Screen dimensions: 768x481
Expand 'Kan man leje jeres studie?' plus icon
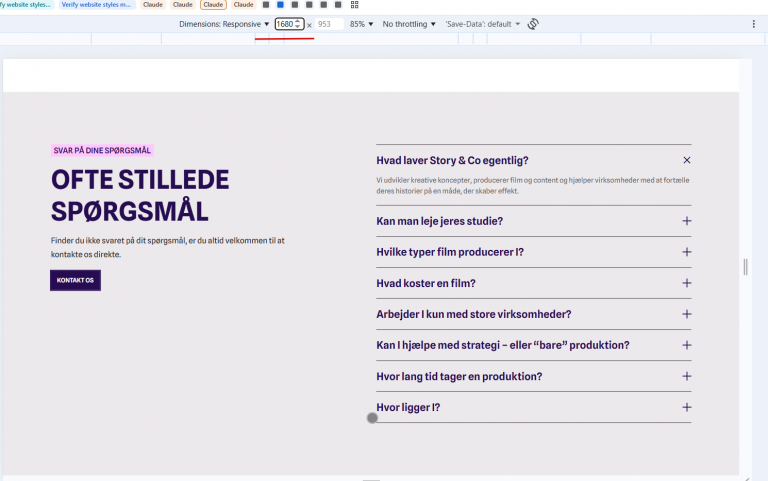click(x=687, y=221)
